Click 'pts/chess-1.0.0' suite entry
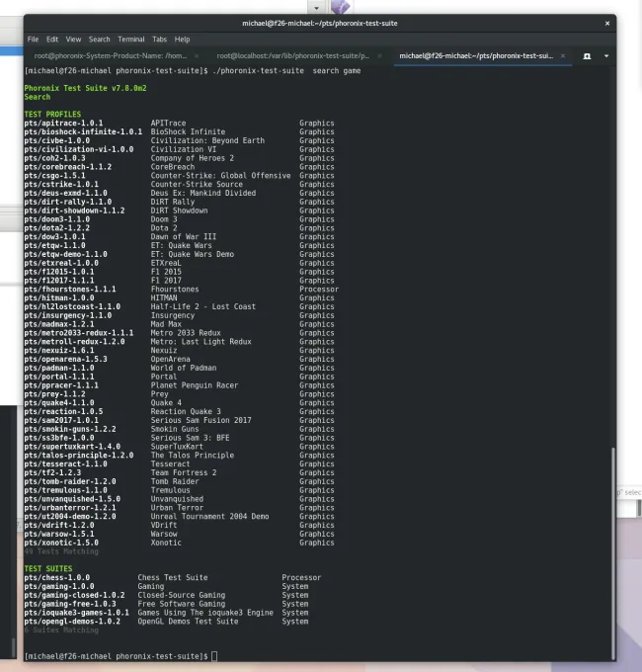The width and height of the screenshot is (642, 672). pos(57,577)
